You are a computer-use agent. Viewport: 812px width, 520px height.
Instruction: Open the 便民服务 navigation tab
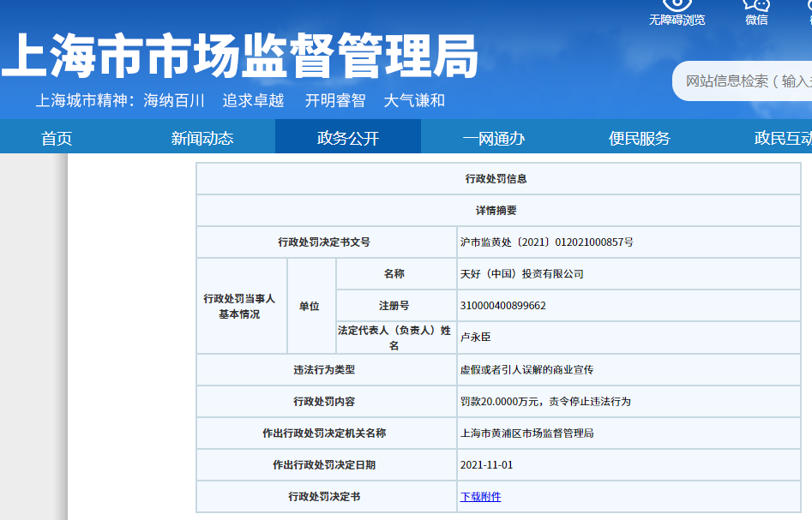[639, 138]
